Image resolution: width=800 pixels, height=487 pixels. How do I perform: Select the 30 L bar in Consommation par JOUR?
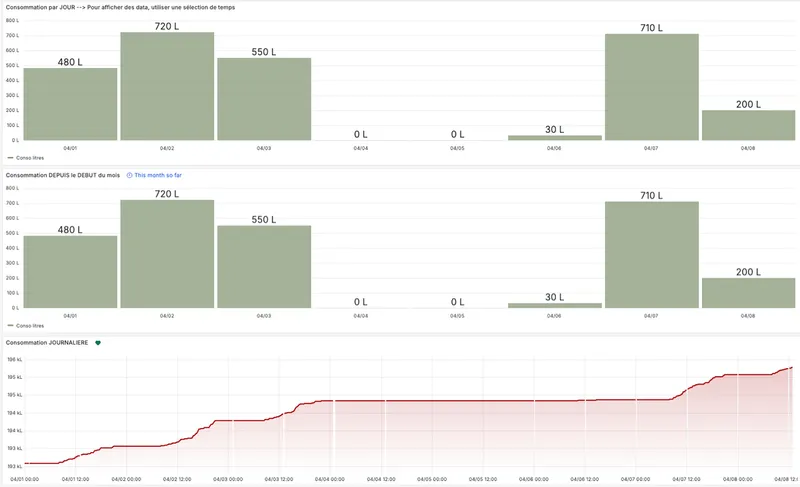coord(555,138)
